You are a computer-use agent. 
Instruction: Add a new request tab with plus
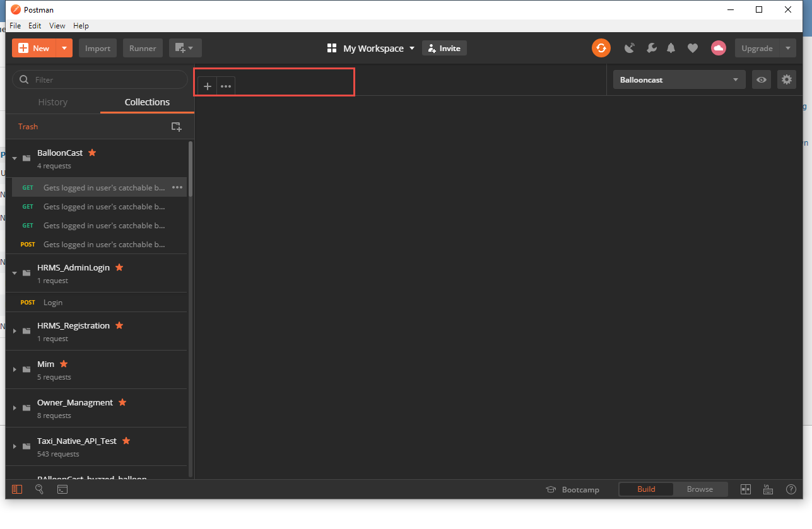(x=208, y=86)
